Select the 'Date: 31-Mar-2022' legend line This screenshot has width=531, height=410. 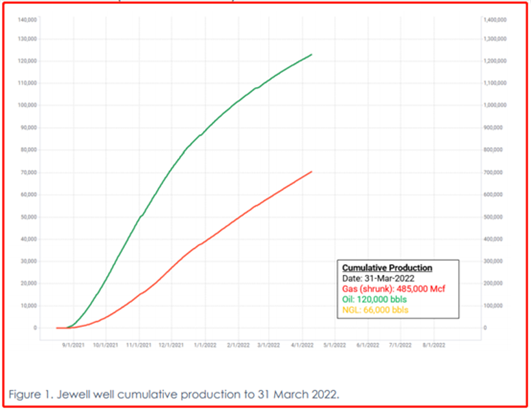tap(378, 278)
